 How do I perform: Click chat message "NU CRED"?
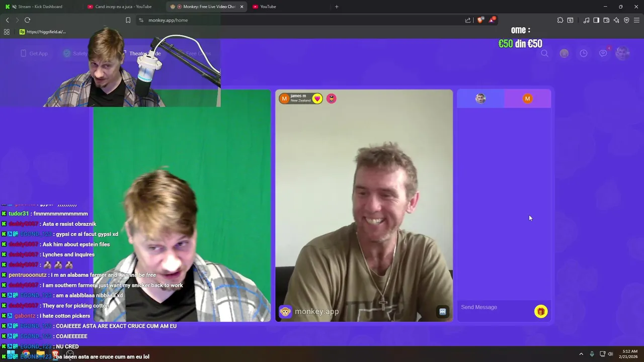[67, 346]
